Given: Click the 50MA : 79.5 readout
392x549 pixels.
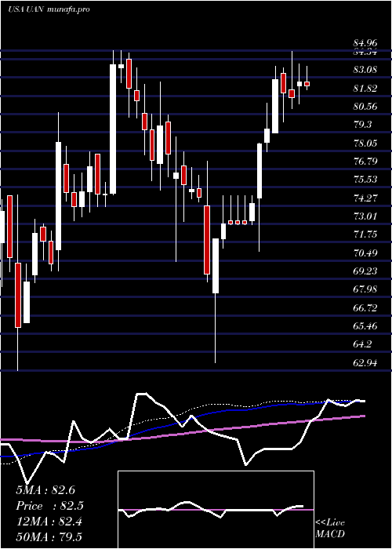Looking at the screenshot, I should (x=49, y=537).
